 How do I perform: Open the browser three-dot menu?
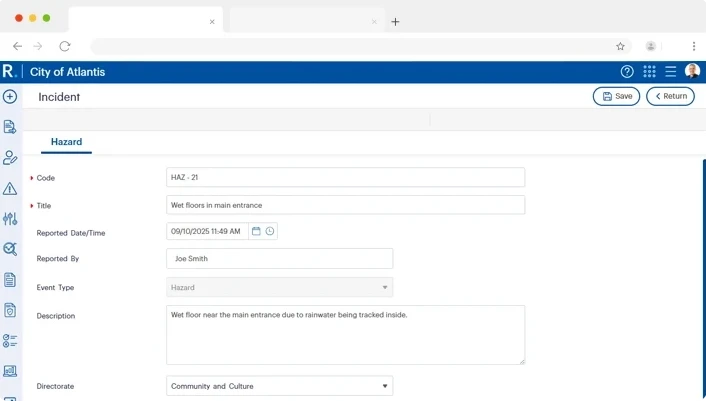[694, 46]
